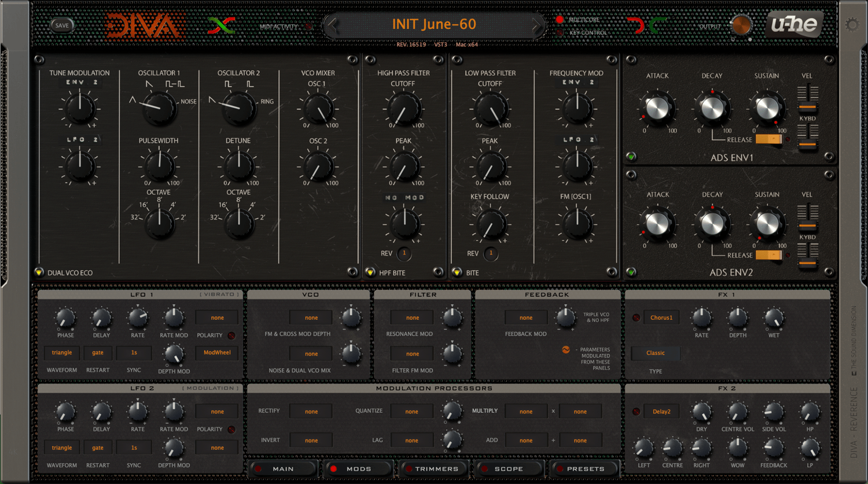This screenshot has width=868, height=484.
Task: Go to the next preset arrow
Action: [537, 25]
